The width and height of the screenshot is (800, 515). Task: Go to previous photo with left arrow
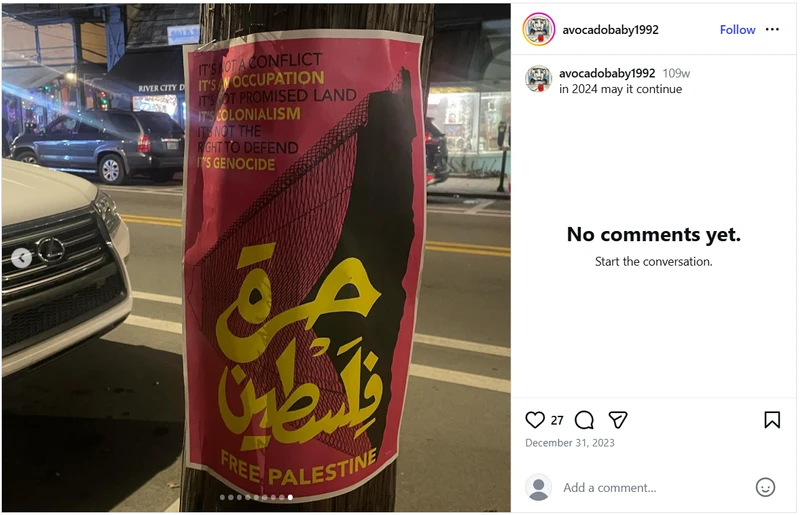point(21,258)
